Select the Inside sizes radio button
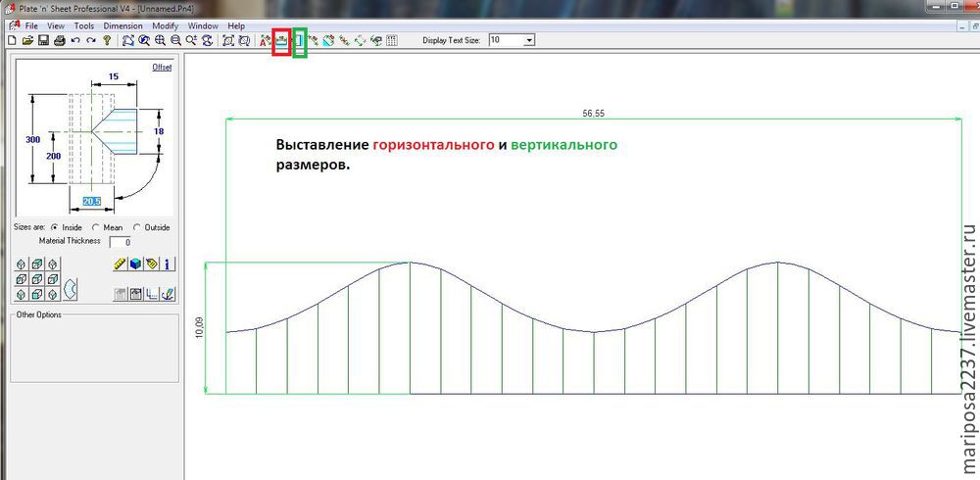Image resolution: width=980 pixels, height=480 pixels. [55, 227]
